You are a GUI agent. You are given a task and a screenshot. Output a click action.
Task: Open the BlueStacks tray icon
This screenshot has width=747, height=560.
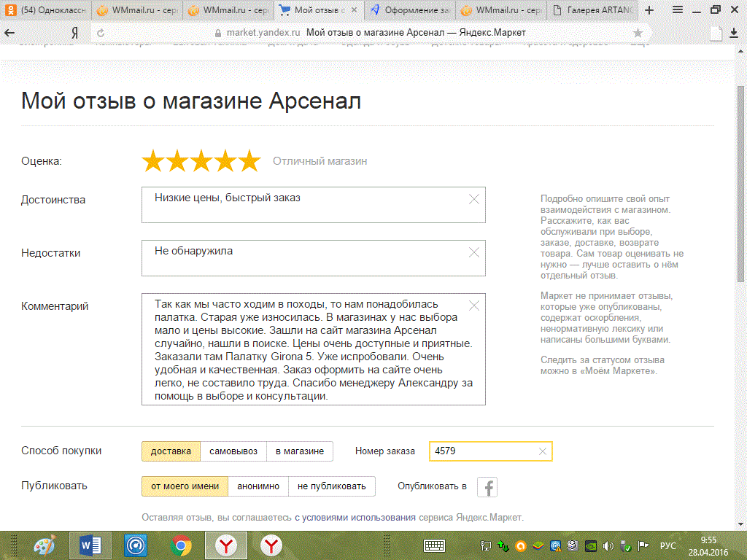[x=538, y=546]
